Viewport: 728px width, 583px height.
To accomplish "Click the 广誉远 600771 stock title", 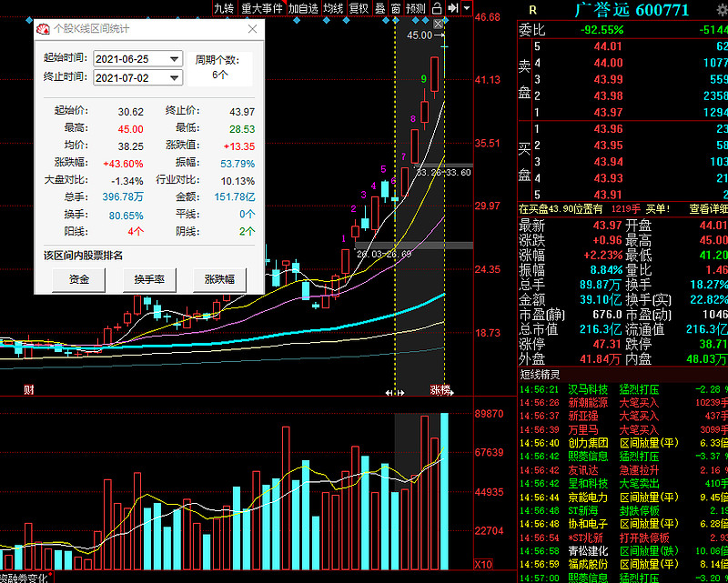I will [x=632, y=10].
